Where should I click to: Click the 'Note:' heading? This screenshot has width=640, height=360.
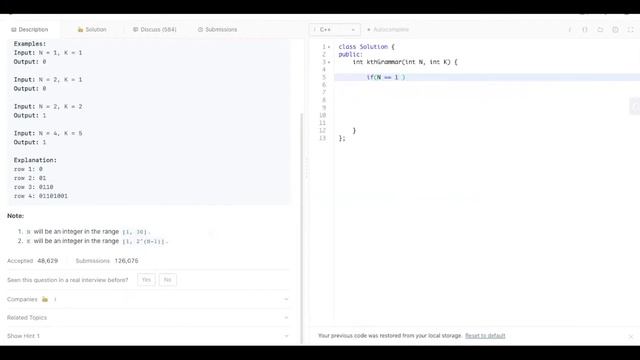(16, 216)
